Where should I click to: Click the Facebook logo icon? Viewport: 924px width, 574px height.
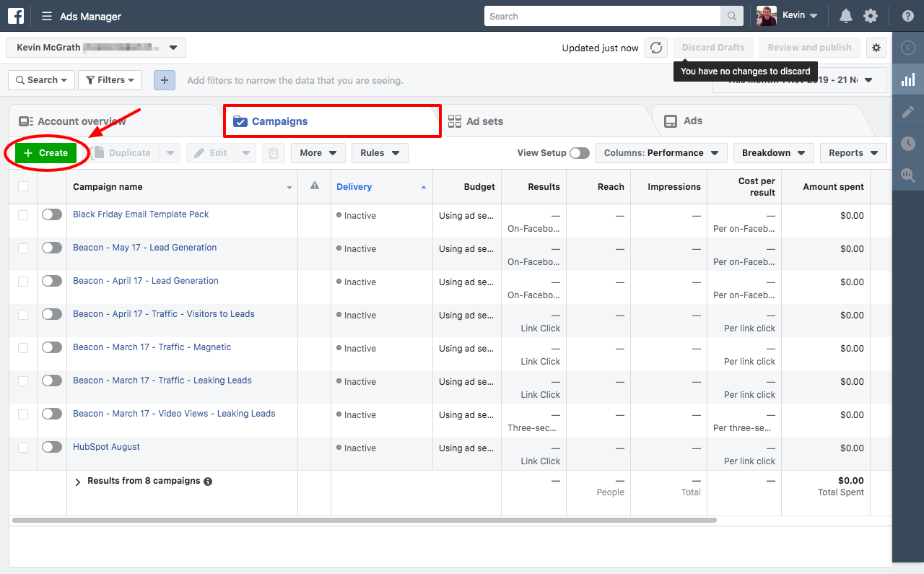point(16,16)
